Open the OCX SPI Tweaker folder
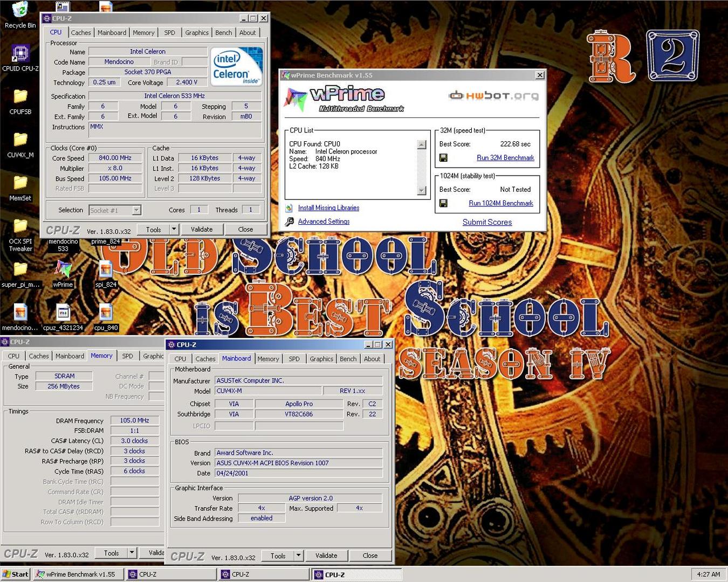Screen dimensions: 728x582 coord(20,235)
